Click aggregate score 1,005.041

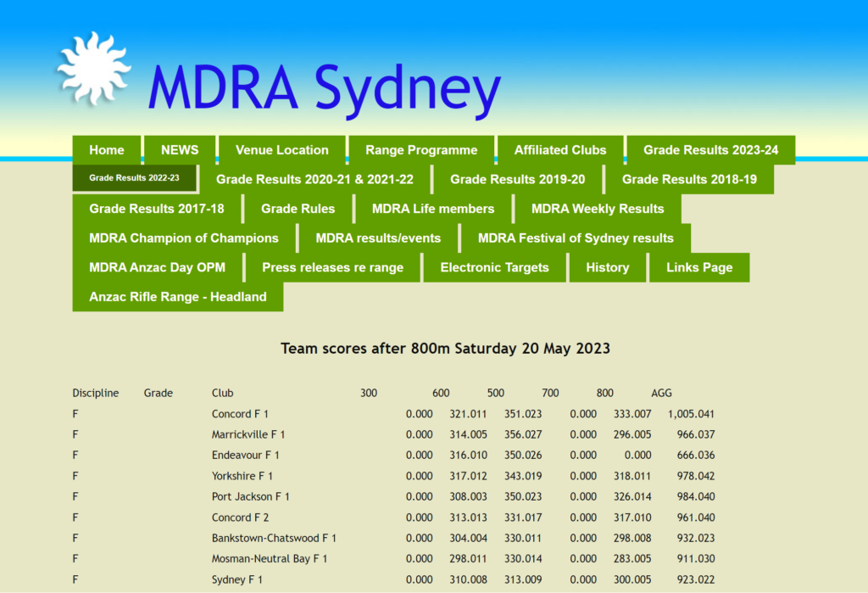(x=691, y=414)
